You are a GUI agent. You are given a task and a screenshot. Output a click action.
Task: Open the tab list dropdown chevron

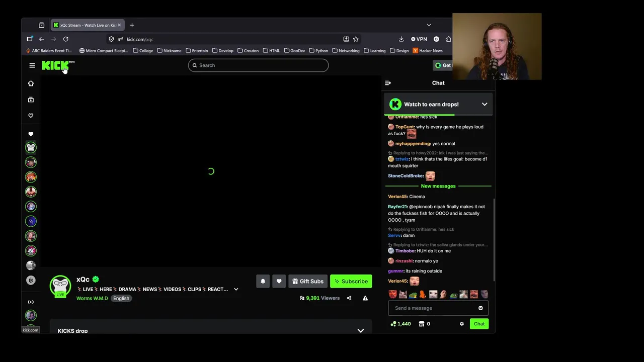pos(429,25)
